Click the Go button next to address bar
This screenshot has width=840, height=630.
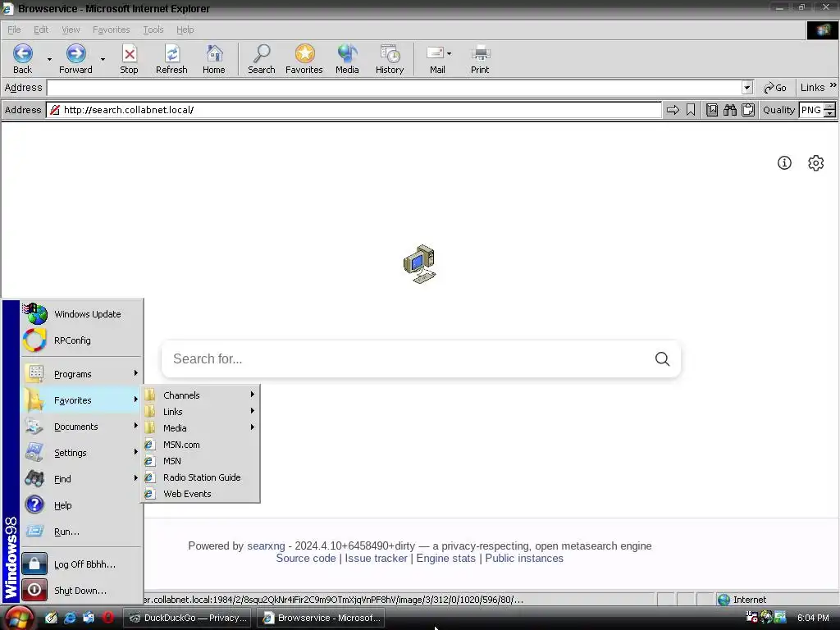click(775, 87)
